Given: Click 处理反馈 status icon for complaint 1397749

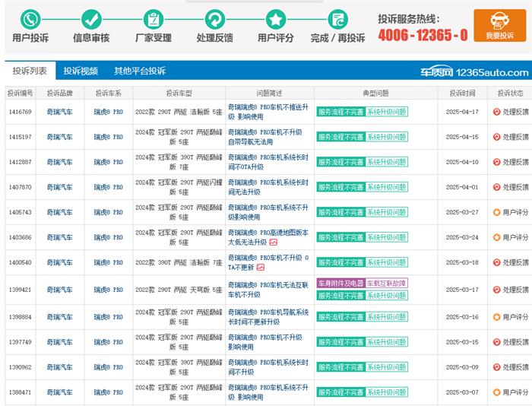Looking at the screenshot, I should 496,342.
